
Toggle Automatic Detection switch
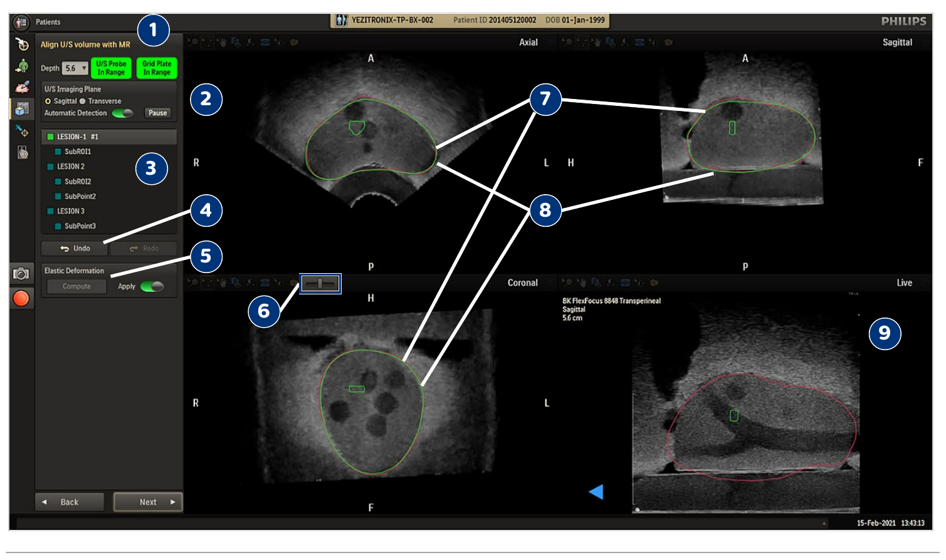pyautogui.click(x=123, y=113)
